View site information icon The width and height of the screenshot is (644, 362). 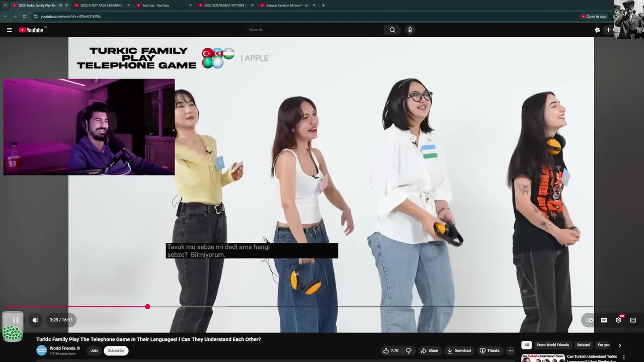point(35,16)
